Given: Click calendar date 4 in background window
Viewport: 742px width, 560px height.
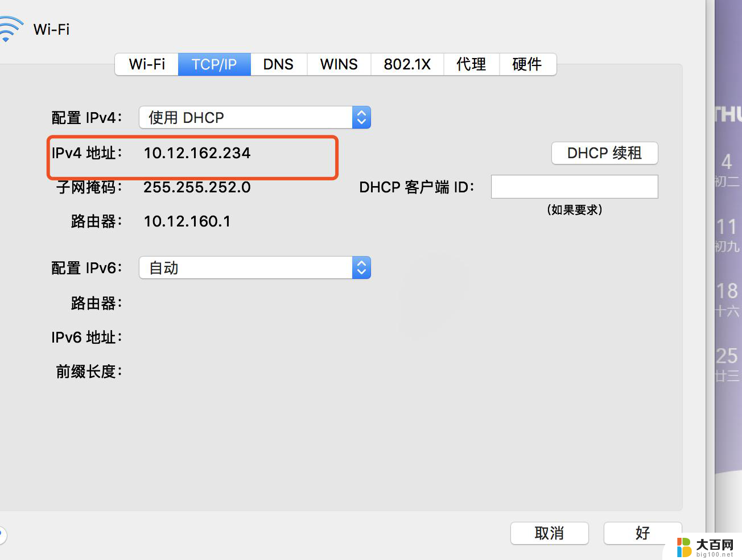Looking at the screenshot, I should 727,162.
